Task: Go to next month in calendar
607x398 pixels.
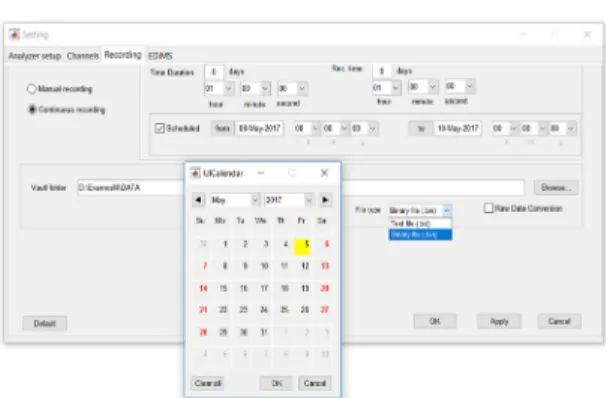Action: pos(325,200)
